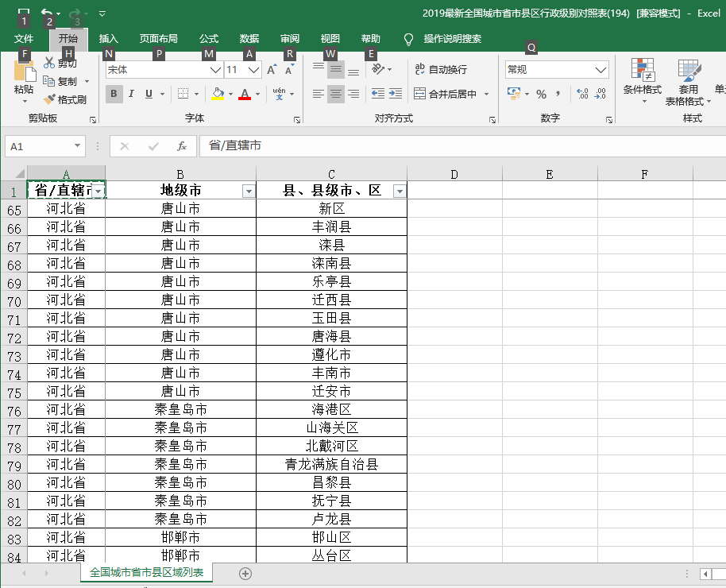Toggle middle vertical alignment

[336, 69]
